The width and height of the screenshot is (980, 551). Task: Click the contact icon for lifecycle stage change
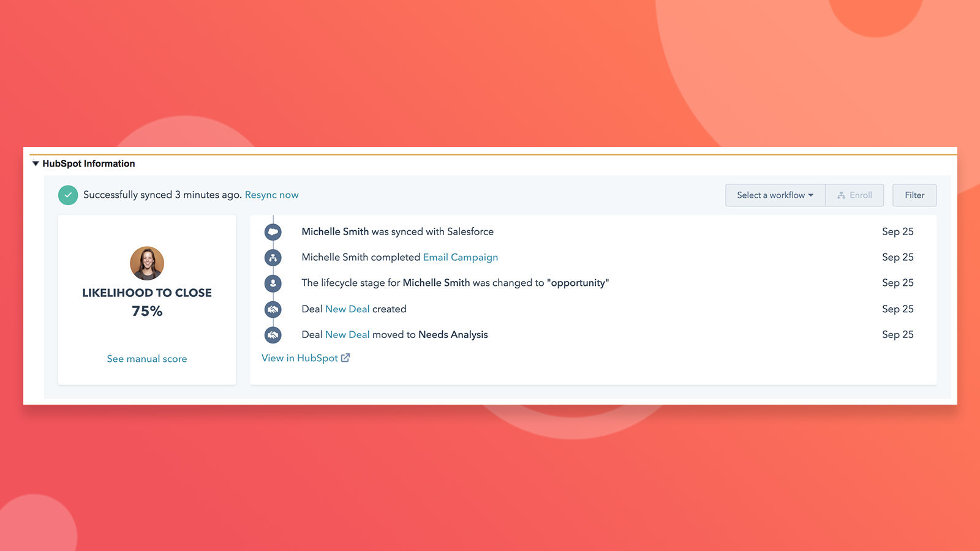pyautogui.click(x=273, y=283)
